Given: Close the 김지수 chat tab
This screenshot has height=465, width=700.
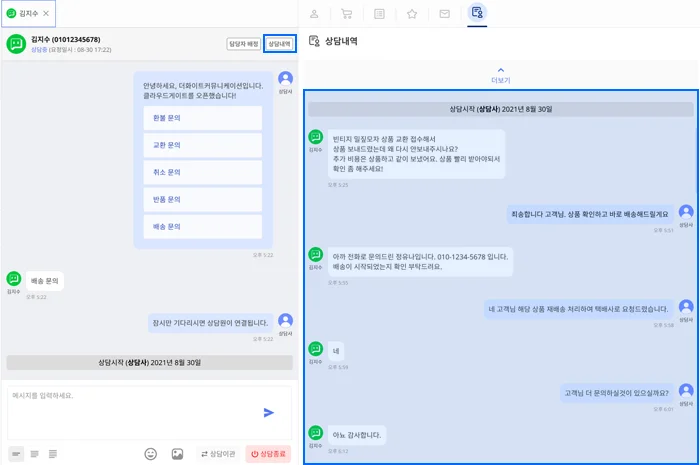Looking at the screenshot, I should pyautogui.click(x=46, y=13).
